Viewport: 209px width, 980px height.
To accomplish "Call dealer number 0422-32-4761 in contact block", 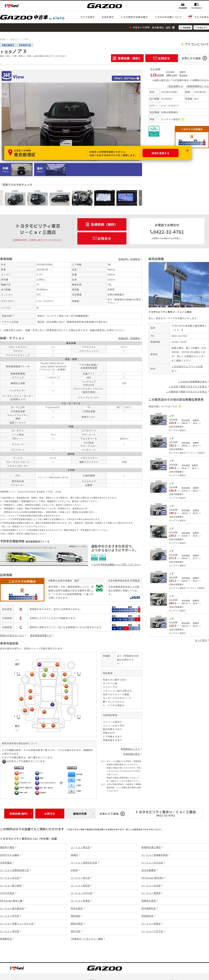I will tap(167, 232).
